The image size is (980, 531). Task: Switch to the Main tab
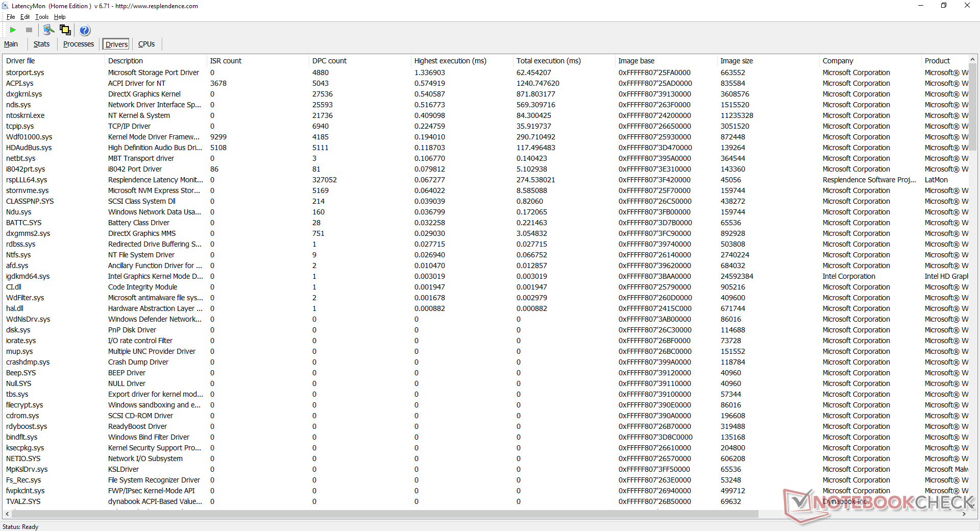(11, 44)
